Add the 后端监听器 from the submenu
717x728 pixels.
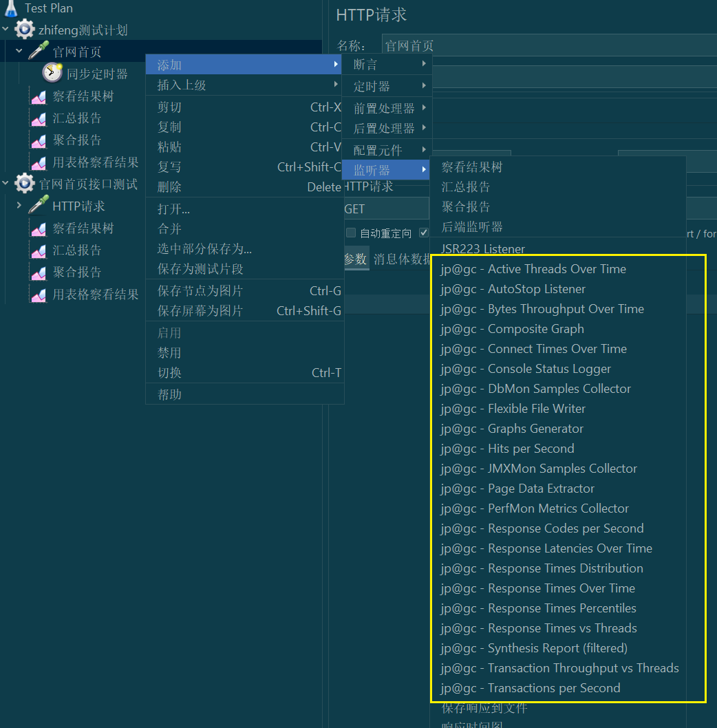coord(558,227)
